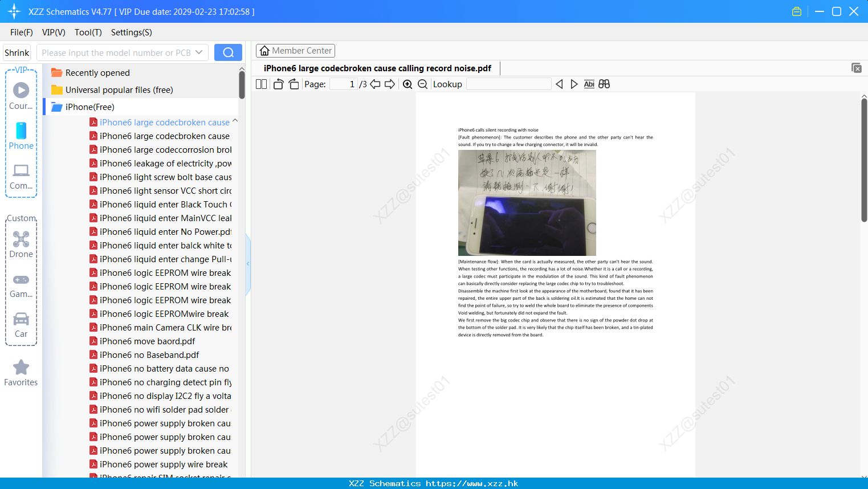Rotate the page clockwise
Viewport: 868px width, 489px height.
pyautogui.click(x=294, y=84)
